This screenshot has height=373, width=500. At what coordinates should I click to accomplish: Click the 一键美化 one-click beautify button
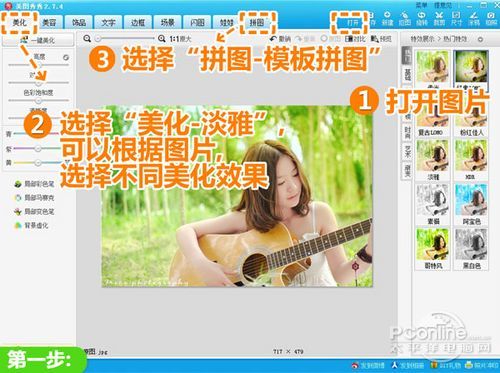38,40
